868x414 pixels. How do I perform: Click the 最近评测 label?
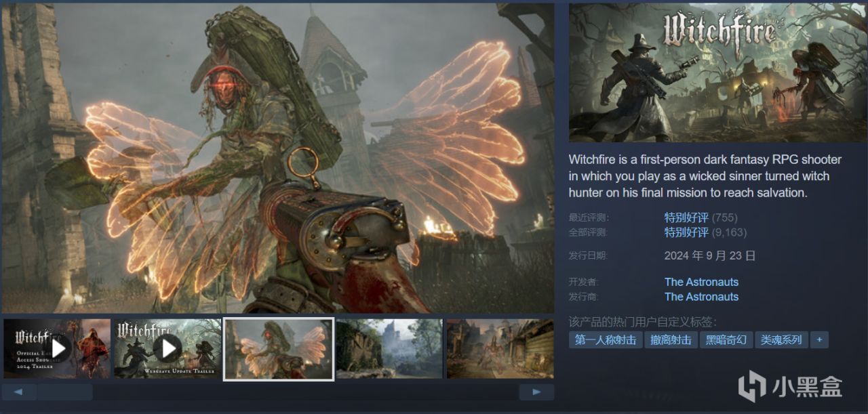(x=589, y=218)
